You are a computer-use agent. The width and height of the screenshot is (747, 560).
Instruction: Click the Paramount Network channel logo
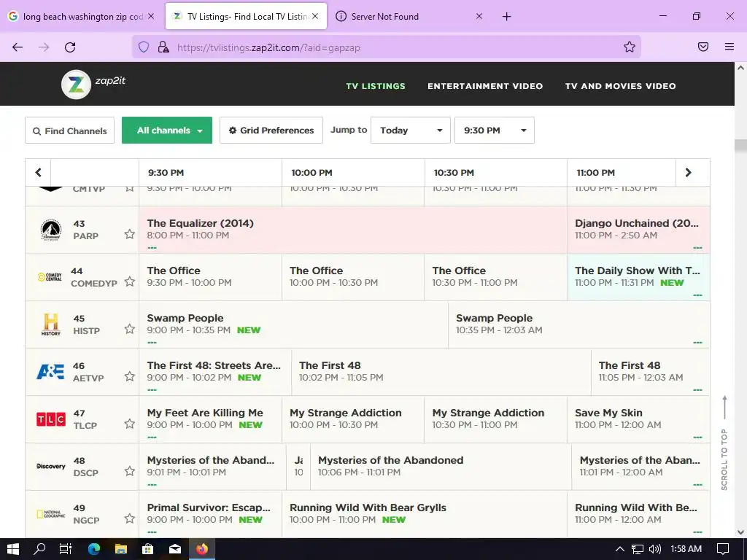(51, 230)
